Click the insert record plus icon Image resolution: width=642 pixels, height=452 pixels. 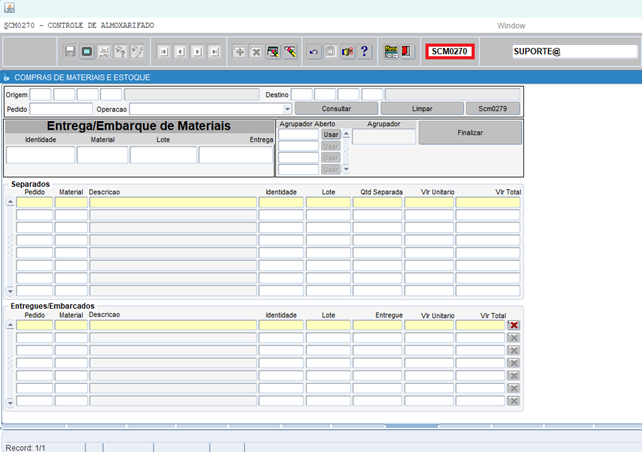pos(239,52)
